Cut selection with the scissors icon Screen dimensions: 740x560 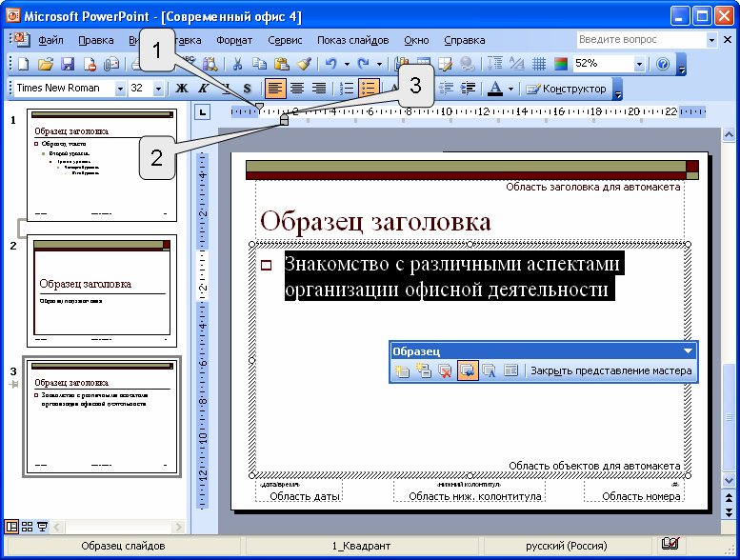[x=237, y=64]
